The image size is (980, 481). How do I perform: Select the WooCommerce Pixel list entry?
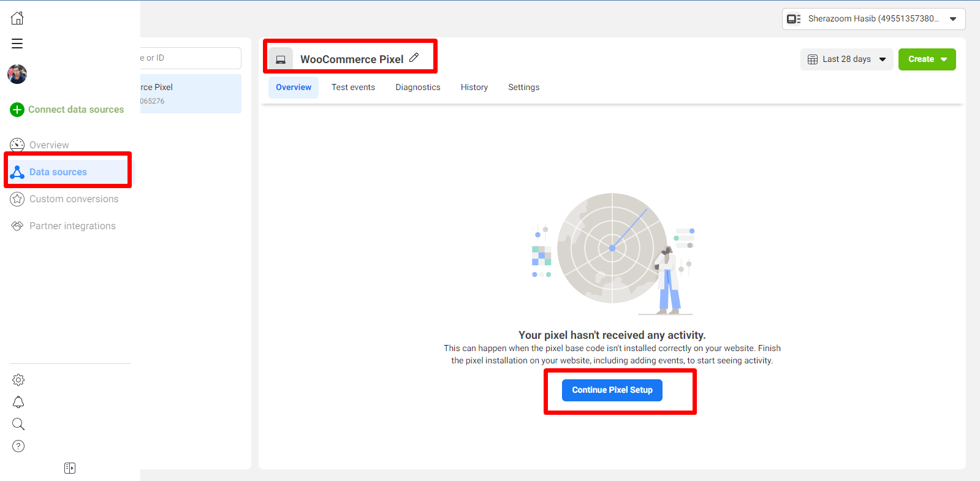pos(191,94)
